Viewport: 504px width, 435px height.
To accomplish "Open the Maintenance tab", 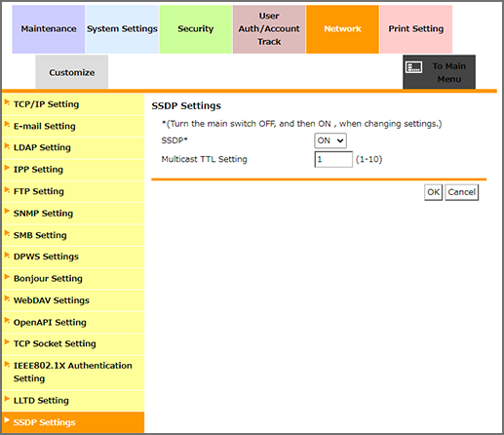I will click(49, 29).
